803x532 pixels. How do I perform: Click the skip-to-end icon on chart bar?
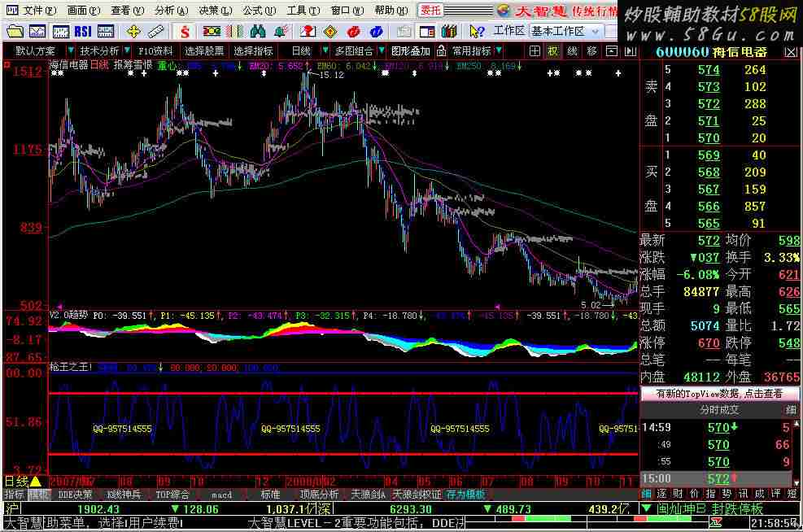(631, 51)
